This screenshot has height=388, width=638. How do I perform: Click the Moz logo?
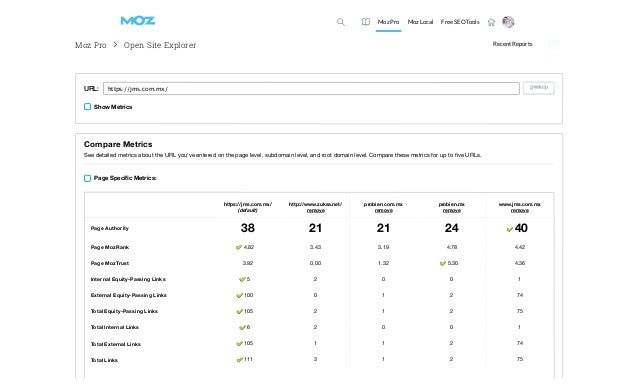[138, 21]
